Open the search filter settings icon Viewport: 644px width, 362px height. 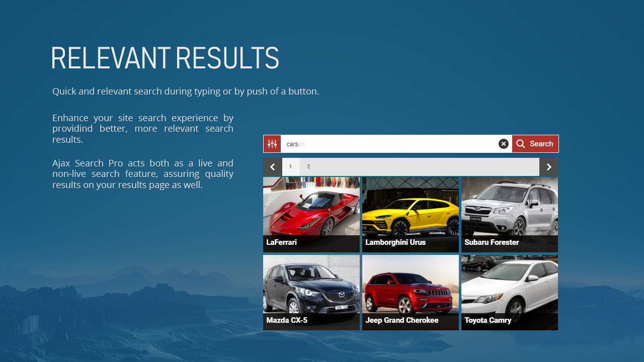272,144
